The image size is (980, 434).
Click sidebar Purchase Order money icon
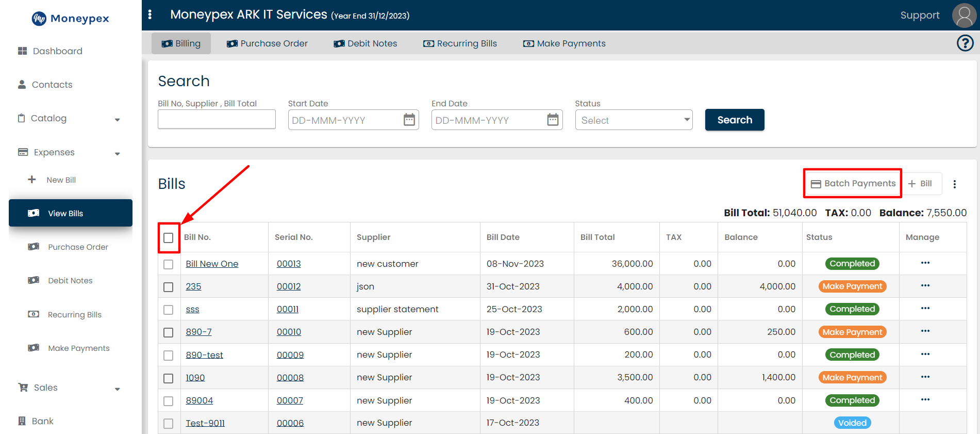point(34,247)
